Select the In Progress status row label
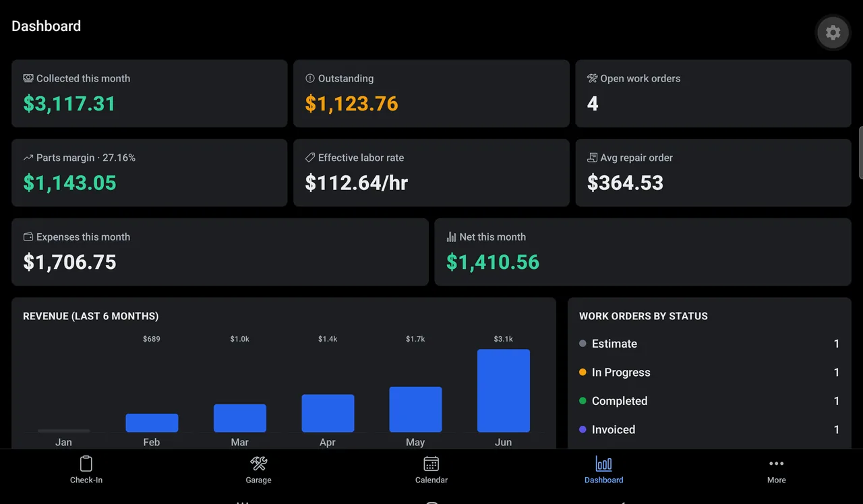The height and width of the screenshot is (504, 863). tap(621, 372)
